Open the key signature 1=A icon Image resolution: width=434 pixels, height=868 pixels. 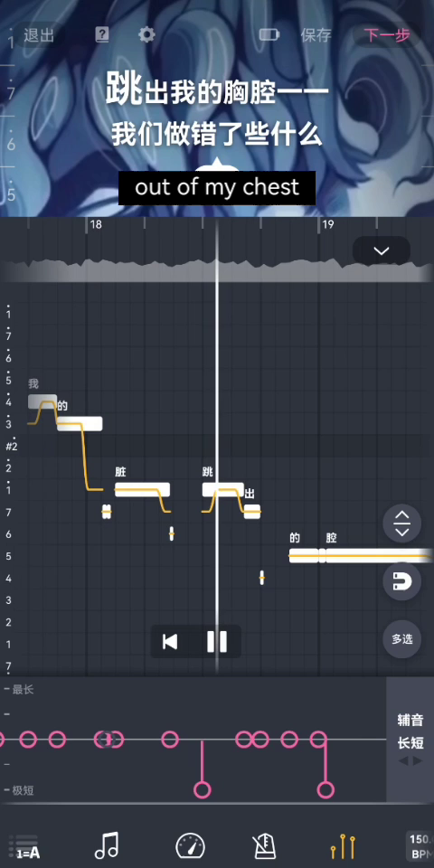click(x=27, y=846)
